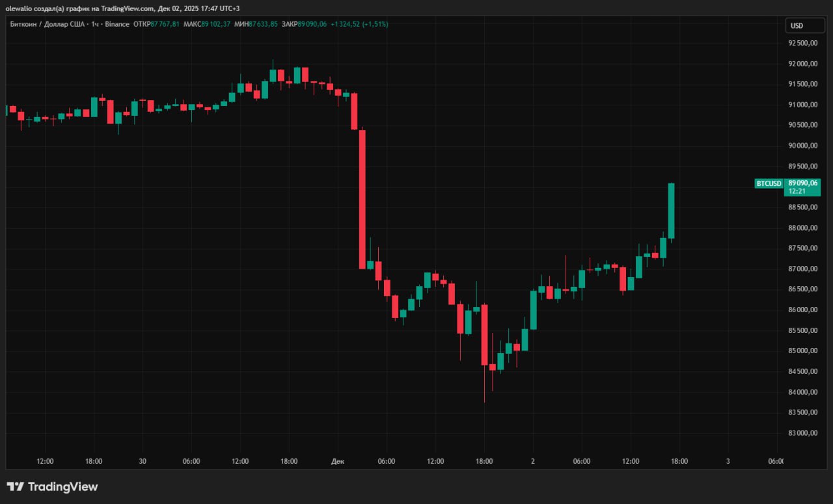Click the 'Дек' month label on the time axis

(x=337, y=461)
